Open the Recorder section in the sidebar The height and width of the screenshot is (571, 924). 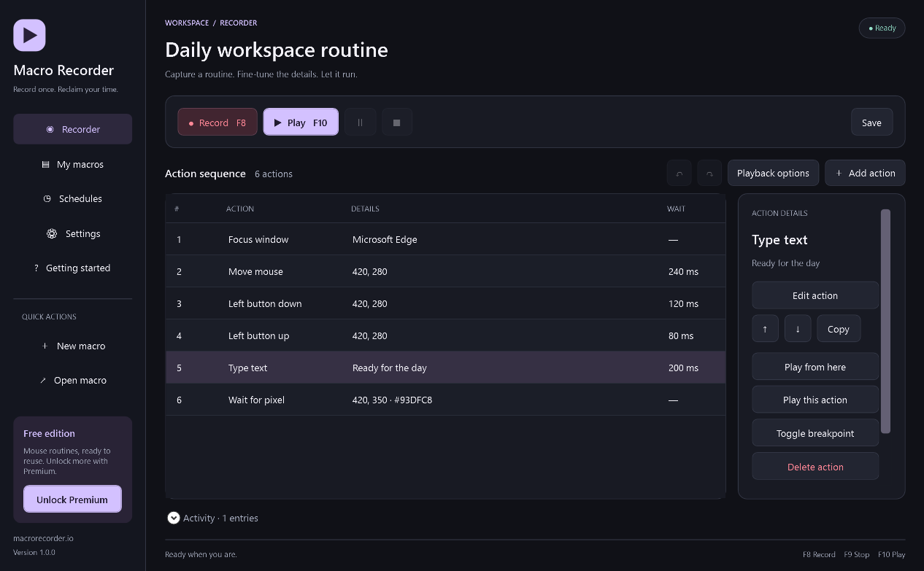point(72,129)
